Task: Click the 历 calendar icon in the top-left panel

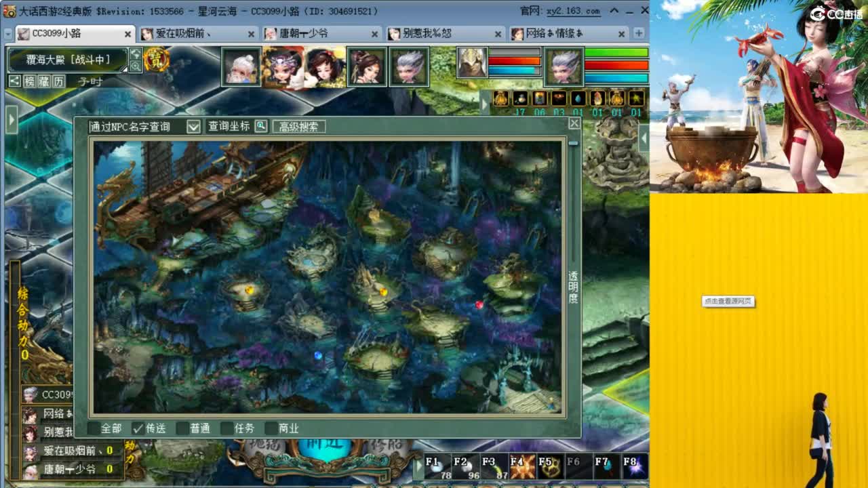Action: point(58,82)
